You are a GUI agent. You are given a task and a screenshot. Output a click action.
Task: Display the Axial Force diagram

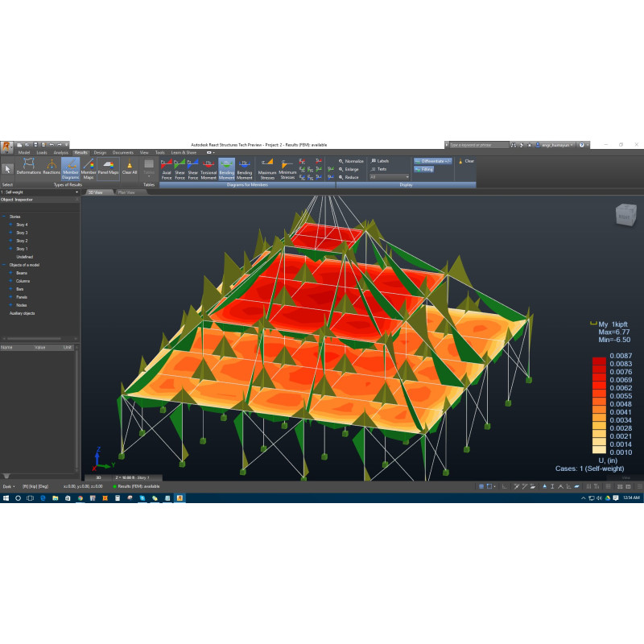(167, 168)
